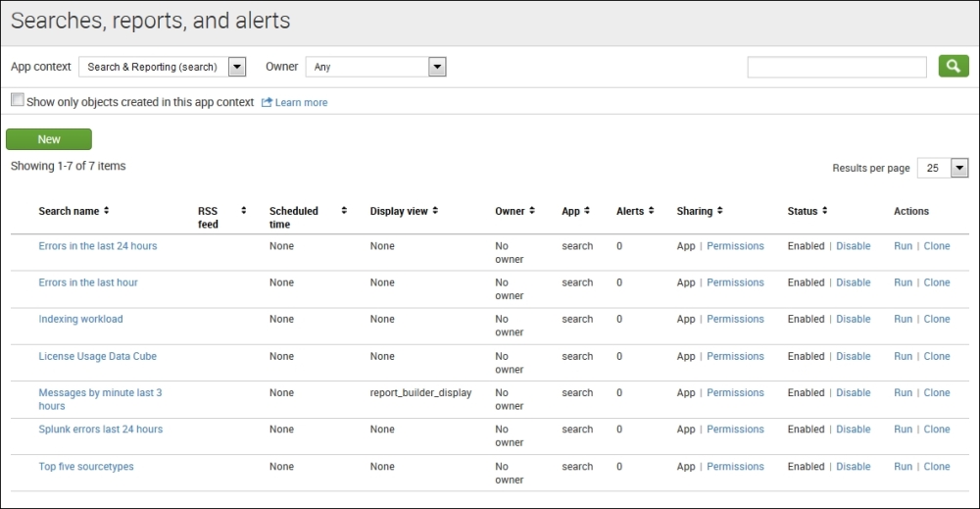Sort by Owner column arrows
980x509 pixels.
pos(532,211)
